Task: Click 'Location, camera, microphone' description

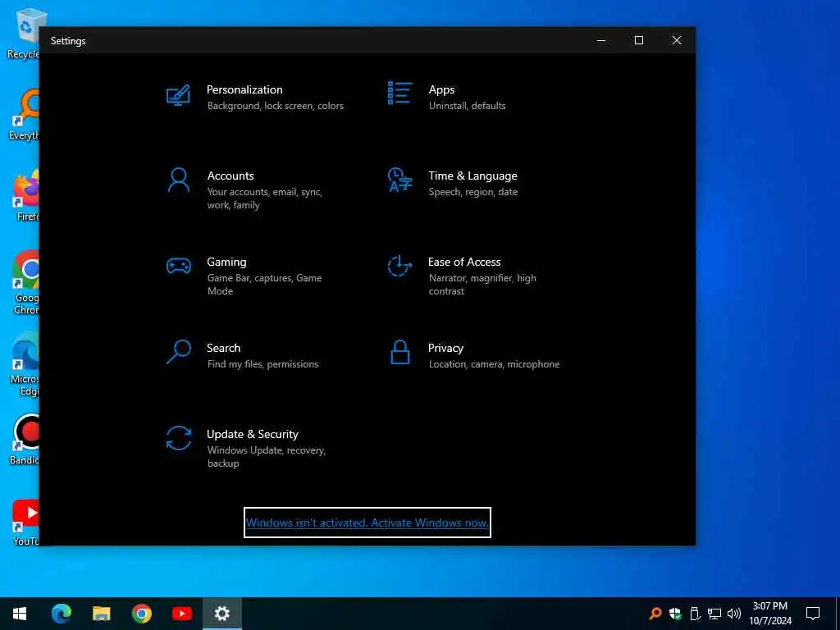Action: (494, 364)
